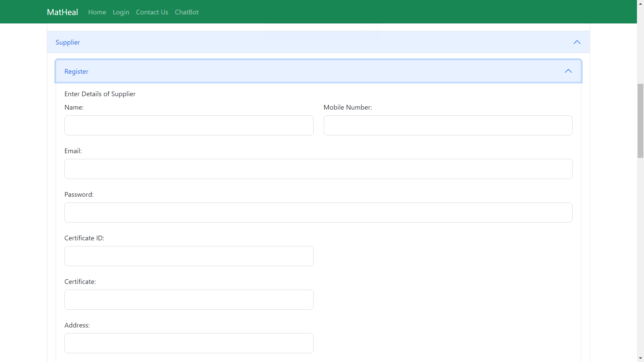644x362 pixels.
Task: Open the ChatBot link
Action: (x=186, y=12)
